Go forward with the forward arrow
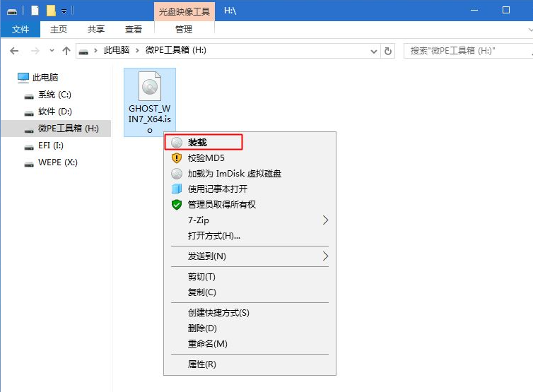This screenshot has width=533, height=392. (35, 51)
